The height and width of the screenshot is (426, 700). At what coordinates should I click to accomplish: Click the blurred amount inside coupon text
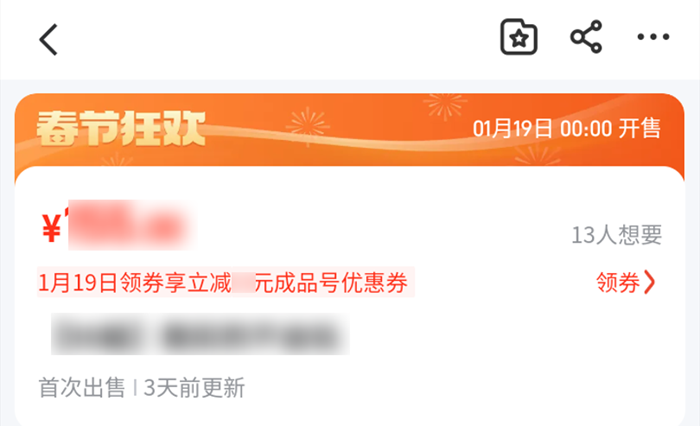pyautogui.click(x=243, y=283)
